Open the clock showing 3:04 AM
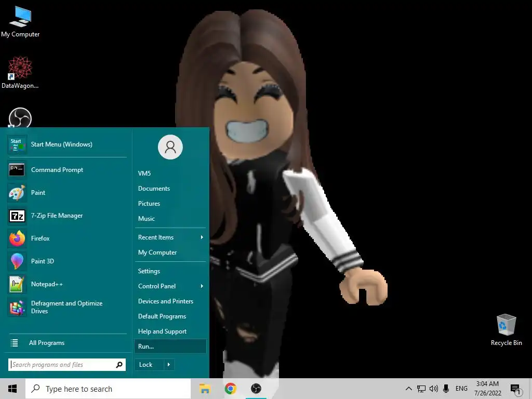532x399 pixels. pos(487,389)
